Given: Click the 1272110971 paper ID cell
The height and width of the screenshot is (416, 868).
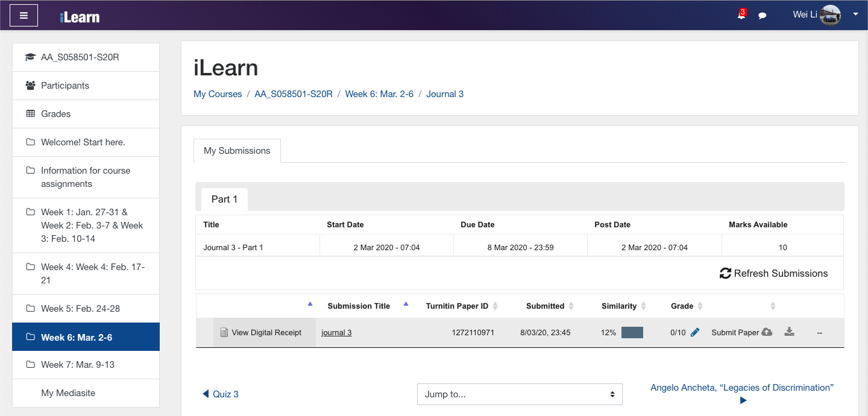Looking at the screenshot, I should (x=473, y=332).
